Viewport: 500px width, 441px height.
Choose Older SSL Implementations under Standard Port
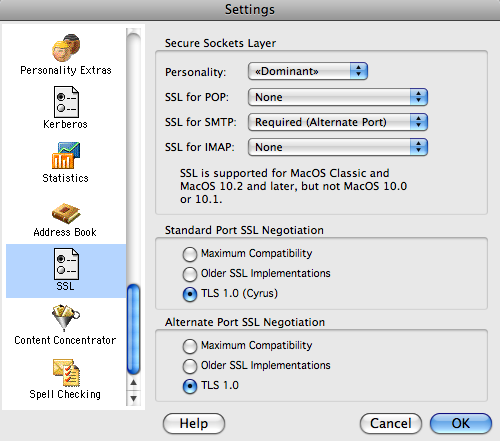click(x=190, y=274)
